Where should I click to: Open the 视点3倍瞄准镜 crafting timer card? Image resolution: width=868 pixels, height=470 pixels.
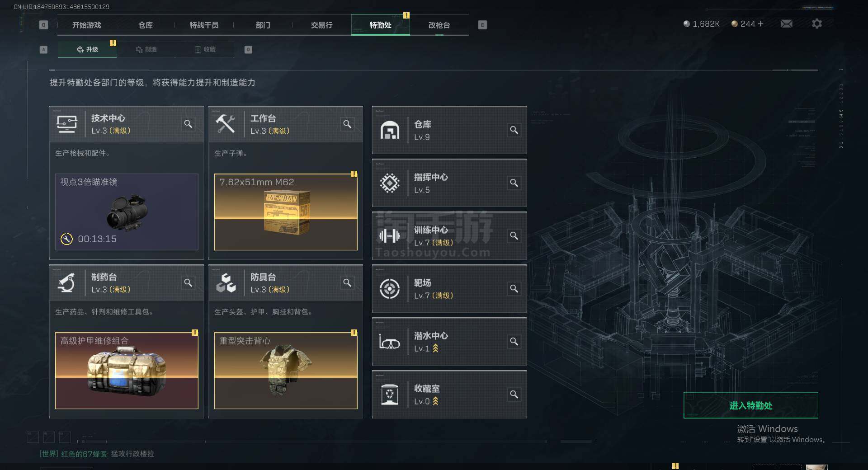[127, 212]
